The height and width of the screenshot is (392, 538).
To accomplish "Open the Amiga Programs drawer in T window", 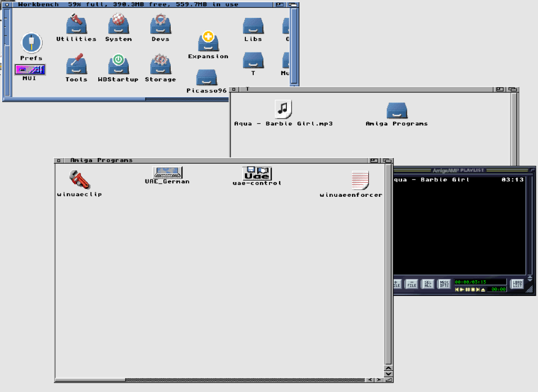I will click(397, 110).
